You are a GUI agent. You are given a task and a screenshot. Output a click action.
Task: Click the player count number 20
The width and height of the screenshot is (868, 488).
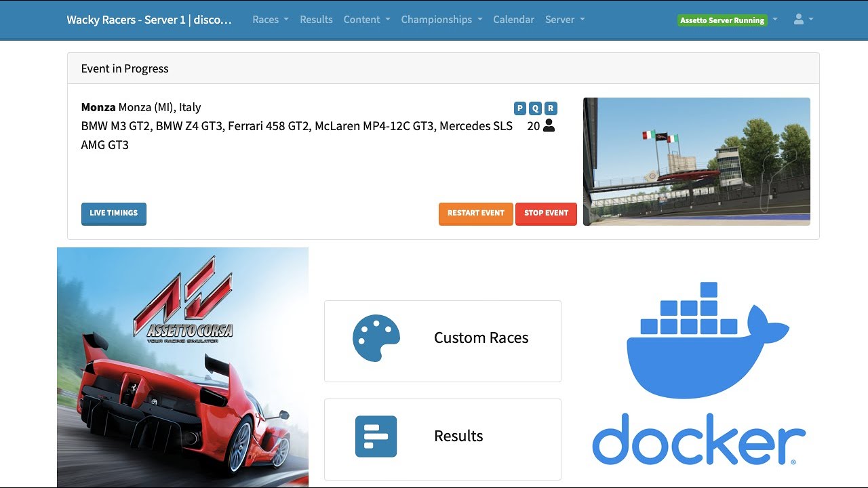pos(533,126)
